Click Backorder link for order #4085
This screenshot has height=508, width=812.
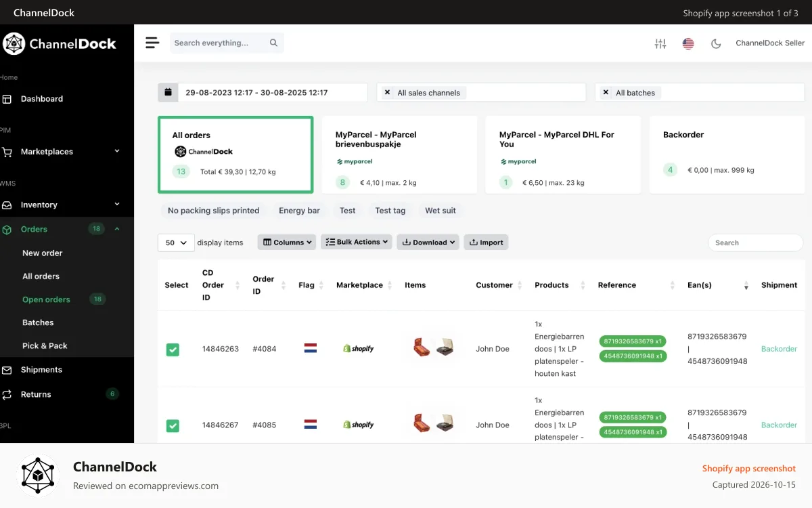point(779,425)
